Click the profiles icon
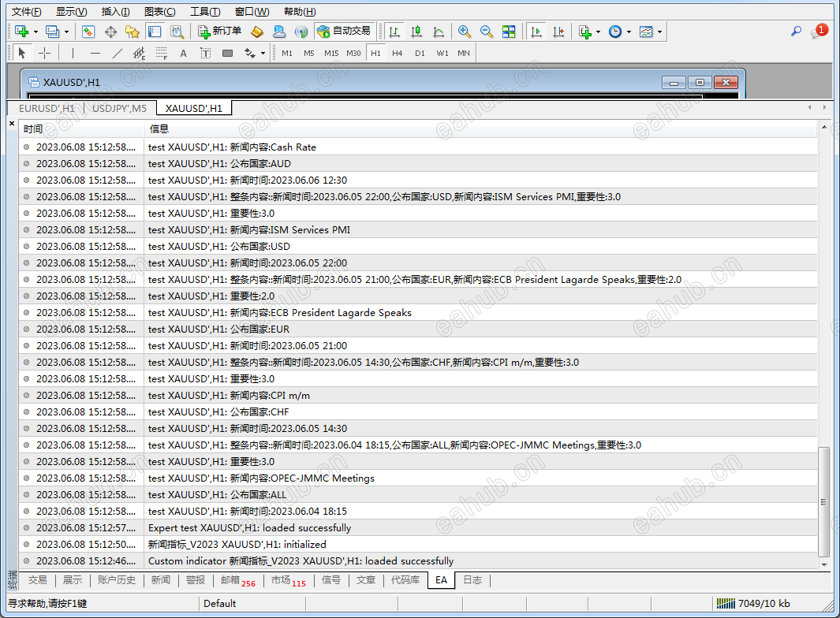Screen dimensions: 840x618 (53, 32)
